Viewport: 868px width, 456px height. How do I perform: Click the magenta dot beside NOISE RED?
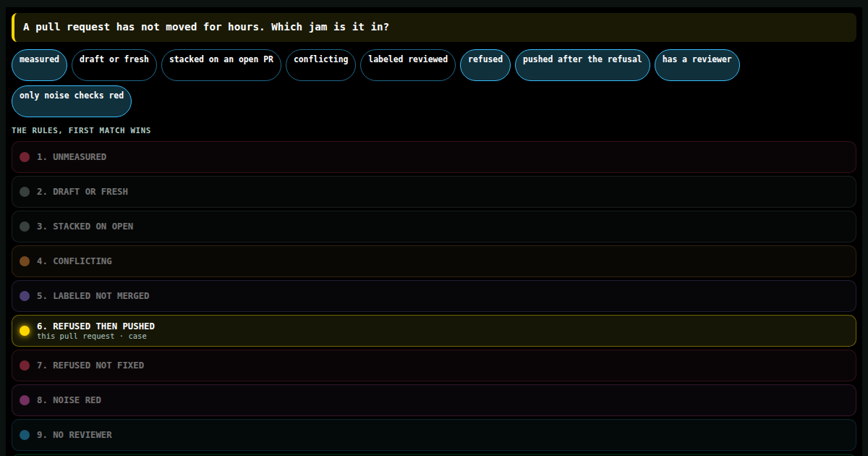25,400
